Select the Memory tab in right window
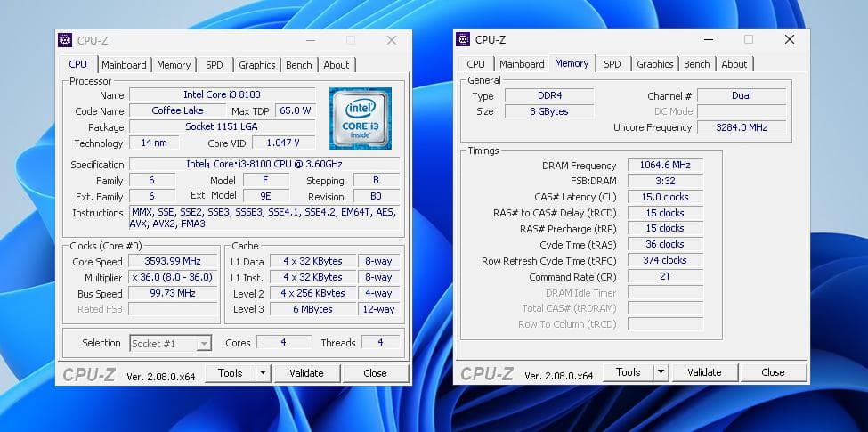This screenshot has width=868, height=432. click(x=572, y=63)
